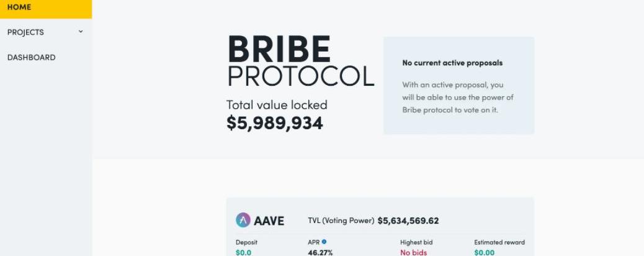This screenshot has height=256, width=644.
Task: Click the Deposit label
Action: [x=246, y=242]
